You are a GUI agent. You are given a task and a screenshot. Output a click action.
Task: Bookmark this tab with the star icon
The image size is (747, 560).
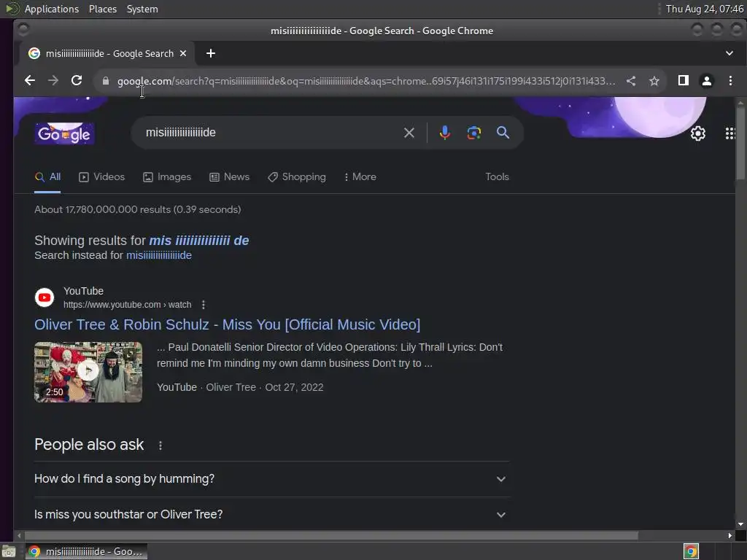654,81
